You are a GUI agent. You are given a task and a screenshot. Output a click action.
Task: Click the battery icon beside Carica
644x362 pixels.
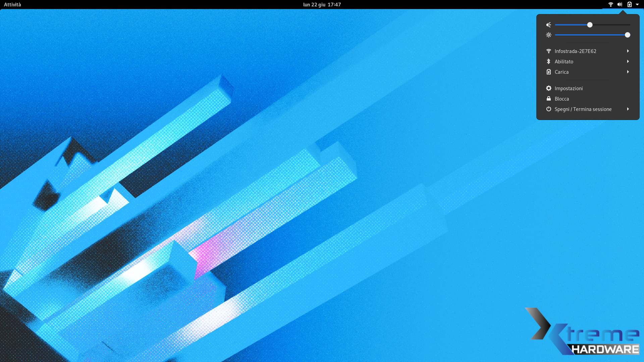coord(549,72)
